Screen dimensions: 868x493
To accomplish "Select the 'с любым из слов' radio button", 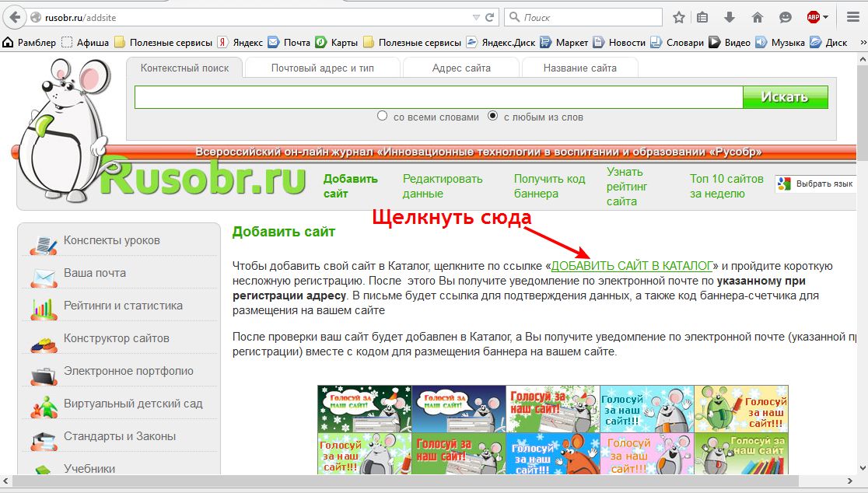I will pyautogui.click(x=492, y=117).
